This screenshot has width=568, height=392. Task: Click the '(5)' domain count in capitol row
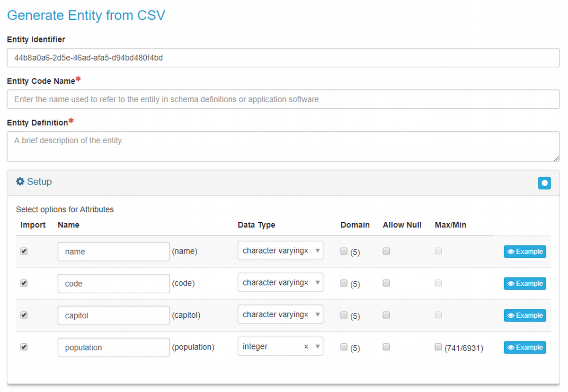(x=355, y=316)
